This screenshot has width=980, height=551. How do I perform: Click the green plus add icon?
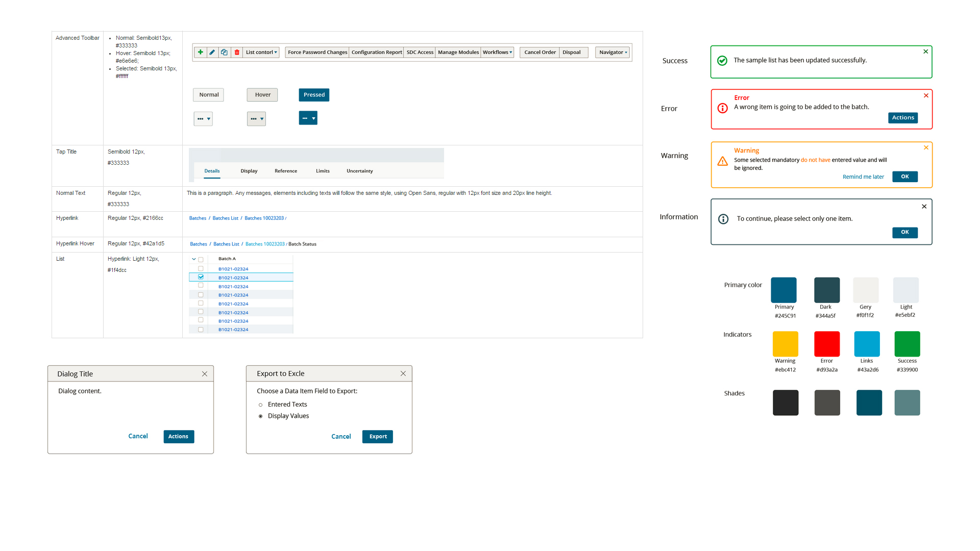[200, 52]
